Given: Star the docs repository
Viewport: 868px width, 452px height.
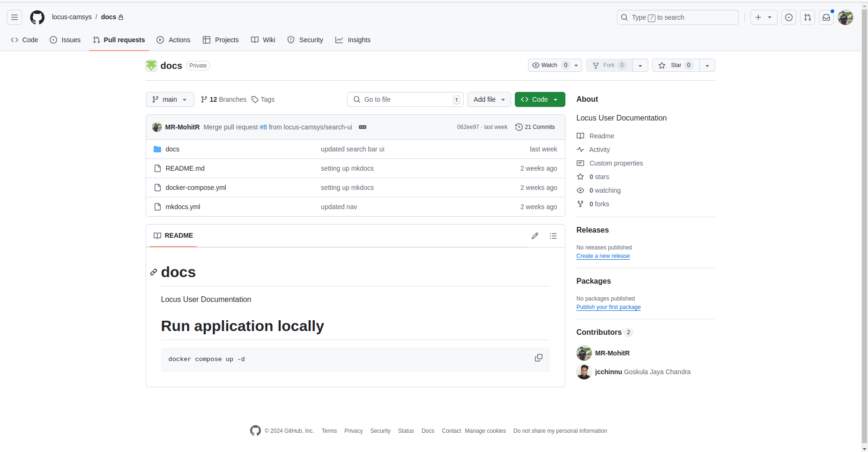Looking at the screenshot, I should pos(675,65).
